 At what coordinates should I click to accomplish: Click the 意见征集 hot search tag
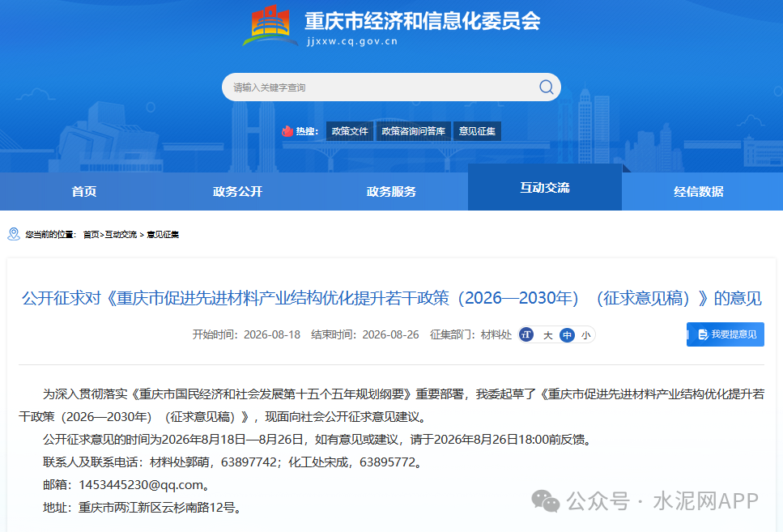point(477,131)
